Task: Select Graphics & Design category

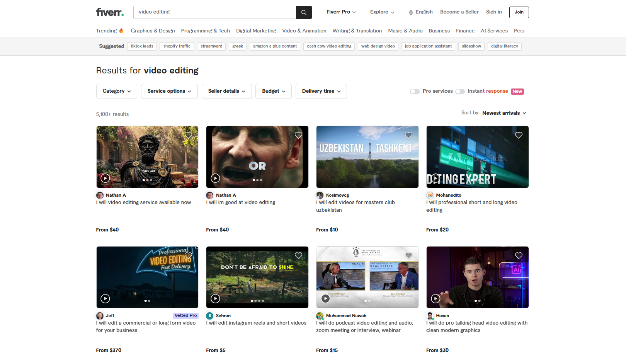Action: (x=153, y=31)
